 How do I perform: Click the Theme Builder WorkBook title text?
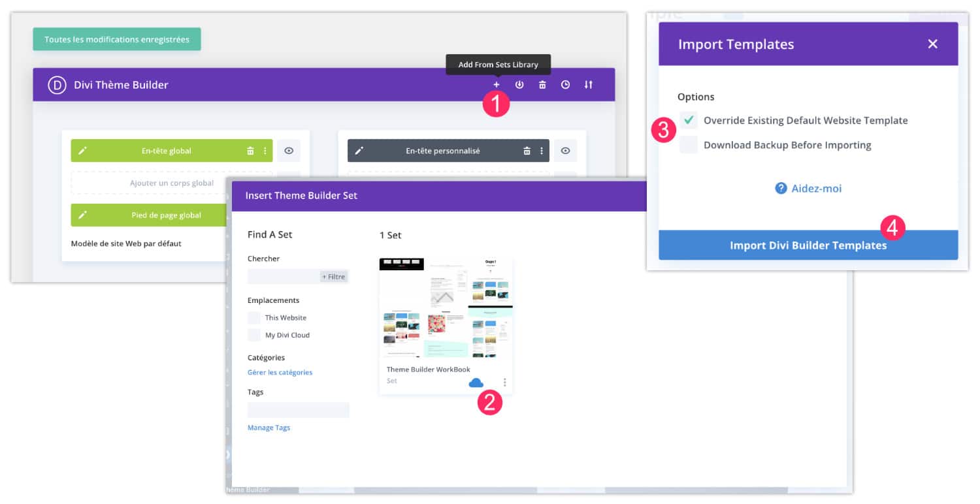(x=429, y=370)
